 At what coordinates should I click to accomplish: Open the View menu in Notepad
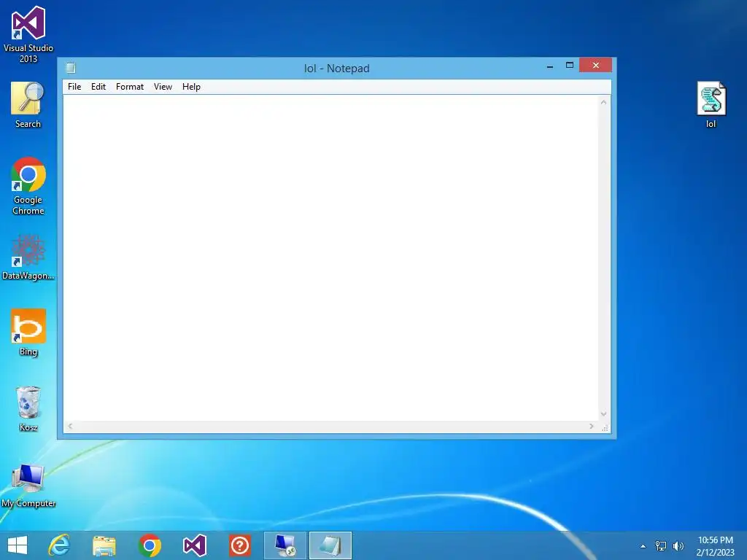click(163, 87)
